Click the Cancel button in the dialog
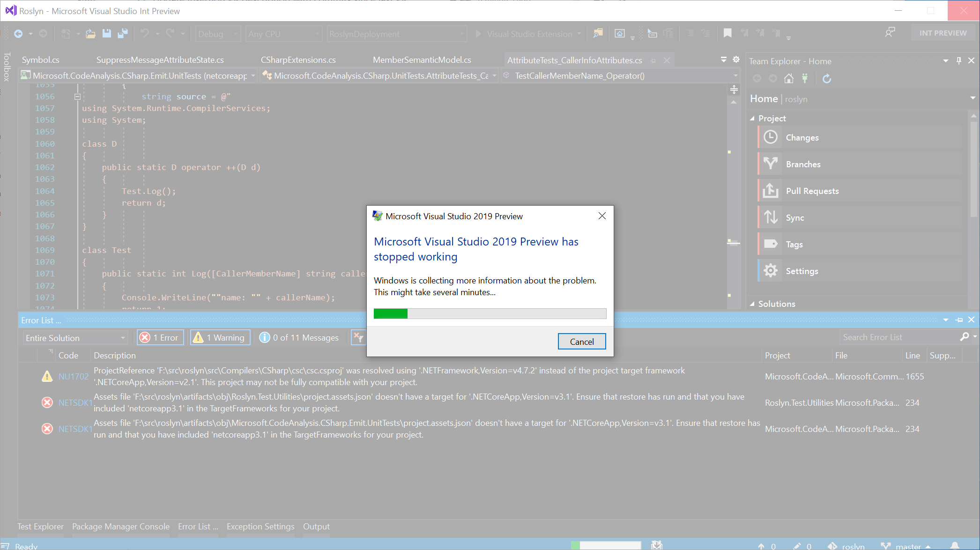980x550 pixels. pos(582,342)
